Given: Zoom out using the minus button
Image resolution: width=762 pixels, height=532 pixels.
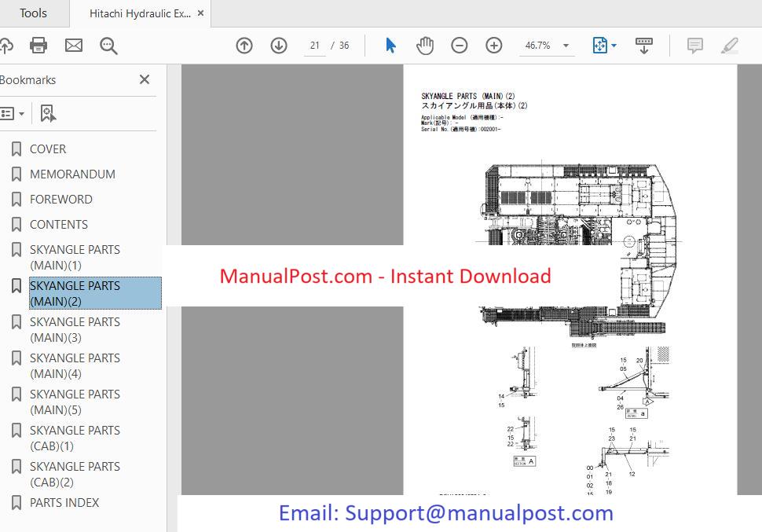Looking at the screenshot, I should (460, 46).
